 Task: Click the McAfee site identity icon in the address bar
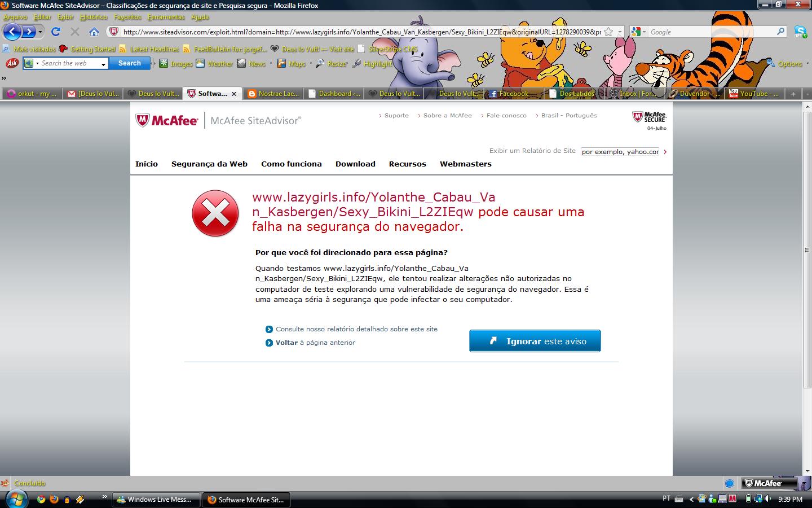point(113,32)
